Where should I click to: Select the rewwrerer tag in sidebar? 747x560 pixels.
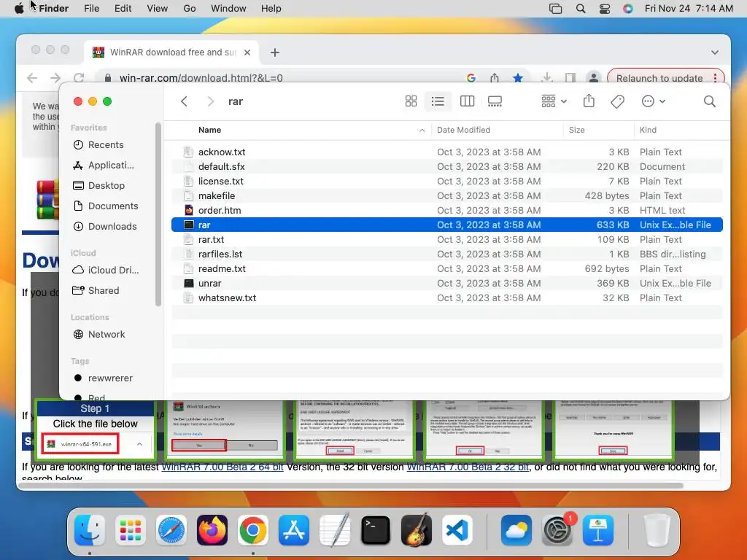(104, 378)
